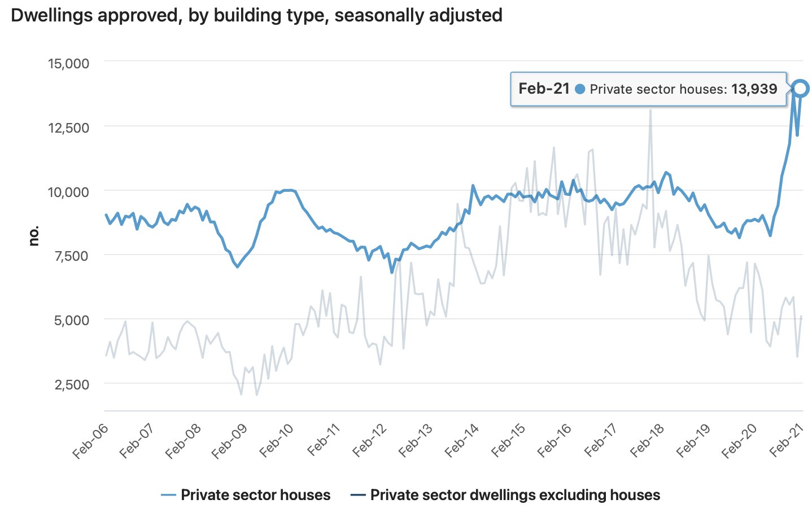Select the Feb-09 x-axis label
The image size is (812, 517).
[230, 440]
